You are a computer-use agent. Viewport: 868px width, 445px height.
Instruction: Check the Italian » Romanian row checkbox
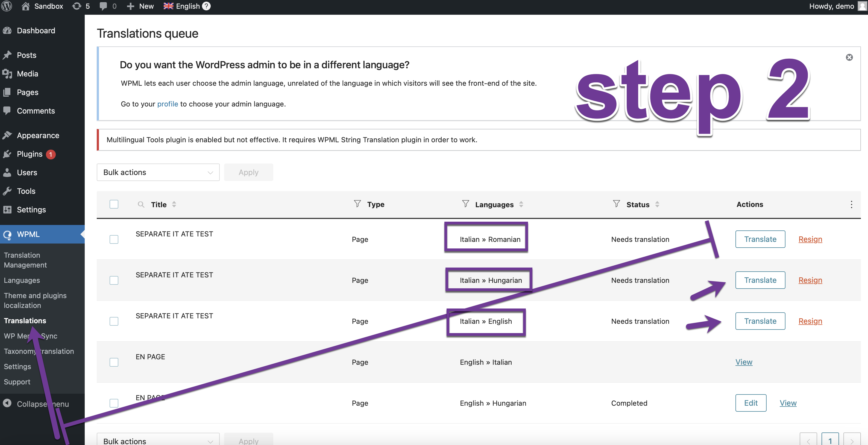pos(114,239)
